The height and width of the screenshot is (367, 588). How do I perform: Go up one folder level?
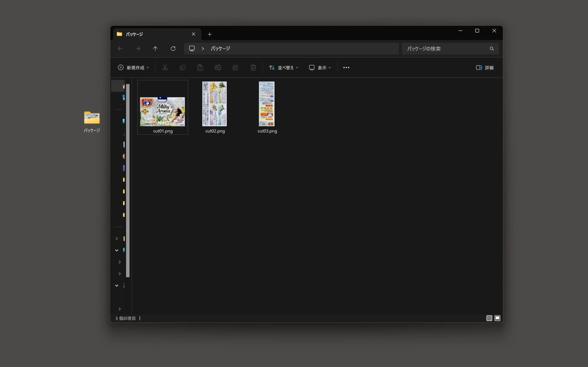pyautogui.click(x=155, y=49)
